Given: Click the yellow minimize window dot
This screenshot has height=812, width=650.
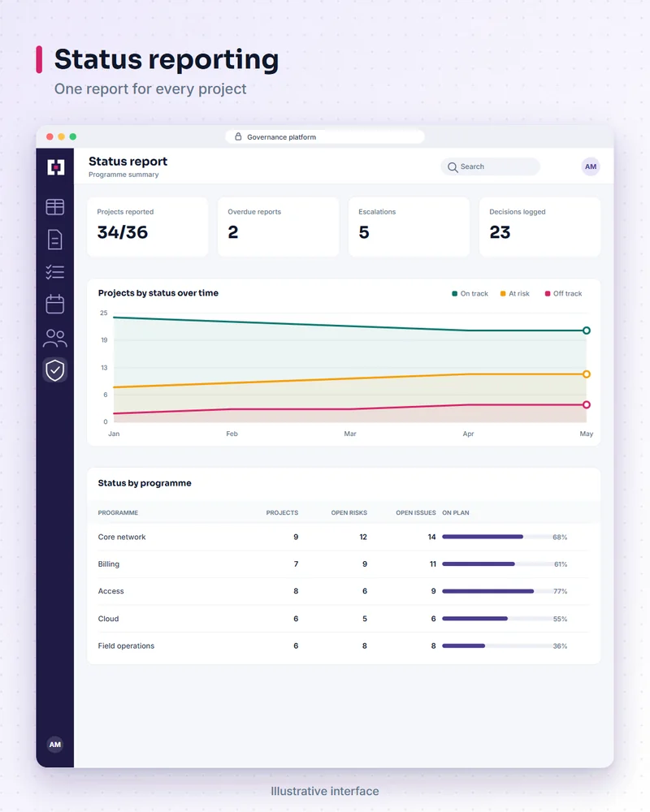Looking at the screenshot, I should [x=61, y=136].
